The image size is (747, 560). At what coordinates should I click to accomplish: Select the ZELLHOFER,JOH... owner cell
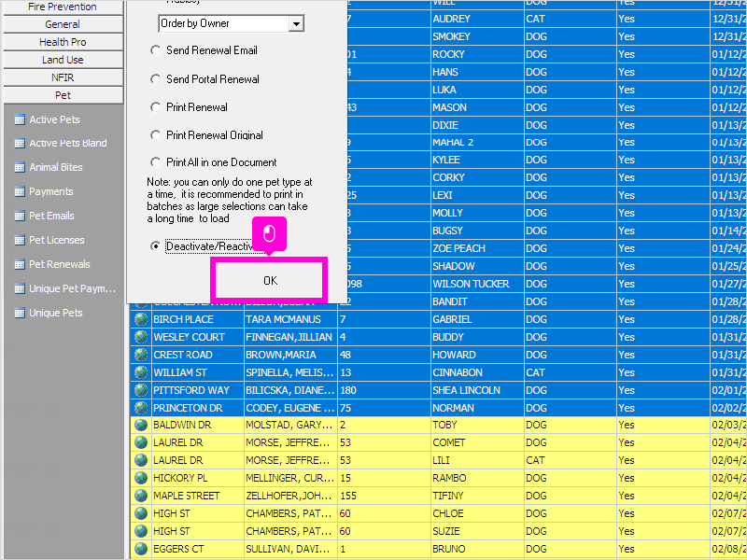click(290, 496)
